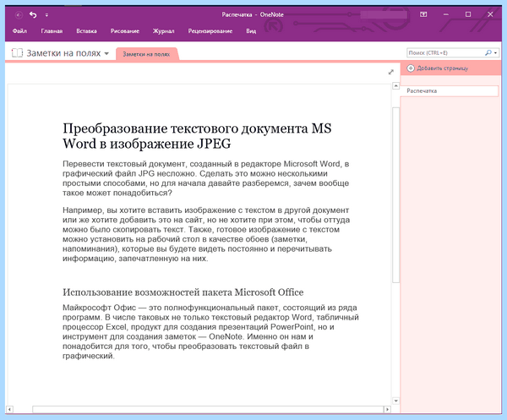This screenshot has height=420, width=507.
Task: Undo the last action
Action: [33, 14]
